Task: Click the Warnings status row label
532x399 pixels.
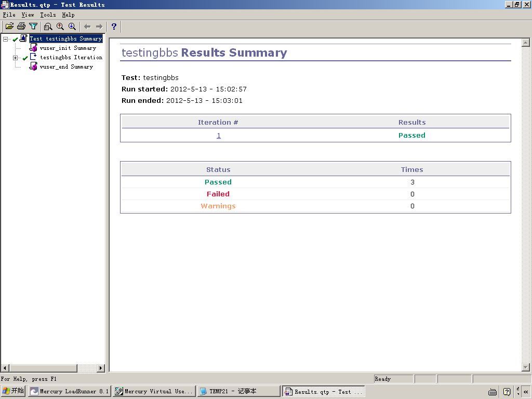Action: coord(218,206)
